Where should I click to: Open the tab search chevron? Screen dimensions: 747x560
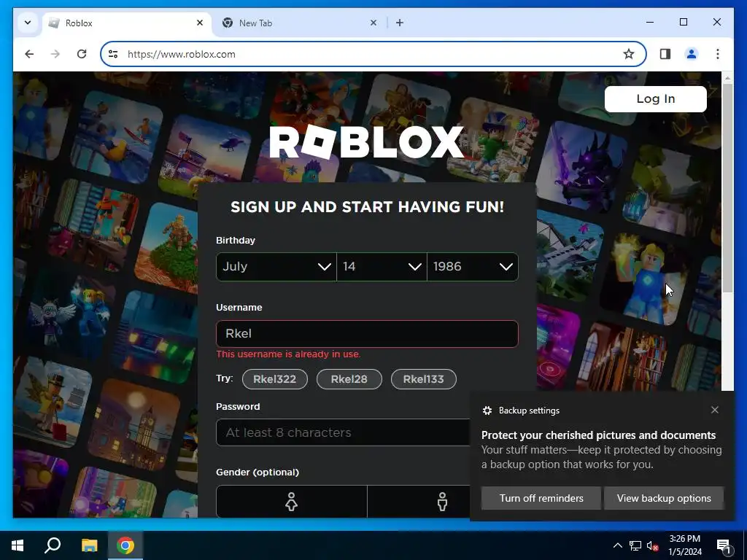click(x=28, y=23)
